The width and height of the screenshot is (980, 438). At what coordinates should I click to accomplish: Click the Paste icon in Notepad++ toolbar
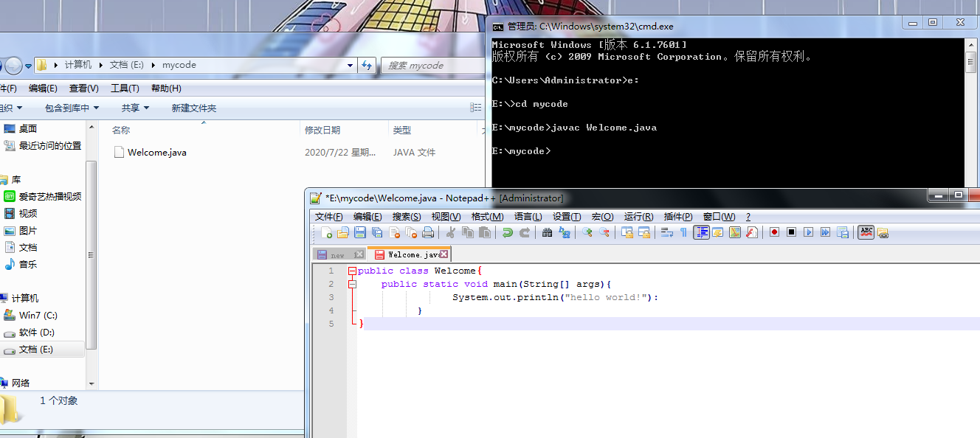(x=485, y=232)
